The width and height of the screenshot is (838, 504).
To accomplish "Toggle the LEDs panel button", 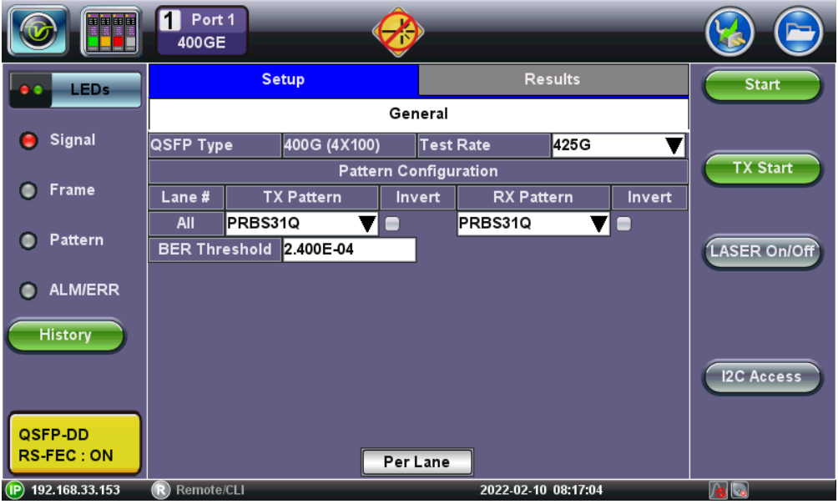I will (x=73, y=90).
